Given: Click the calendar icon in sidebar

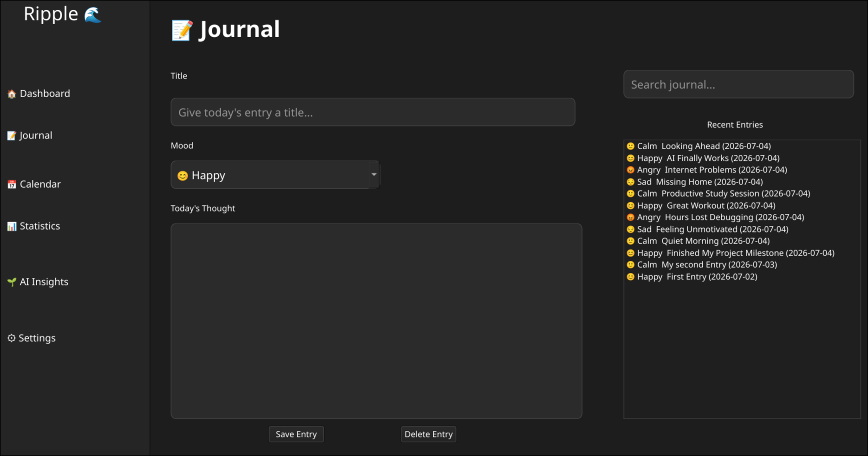Looking at the screenshot, I should (12, 185).
